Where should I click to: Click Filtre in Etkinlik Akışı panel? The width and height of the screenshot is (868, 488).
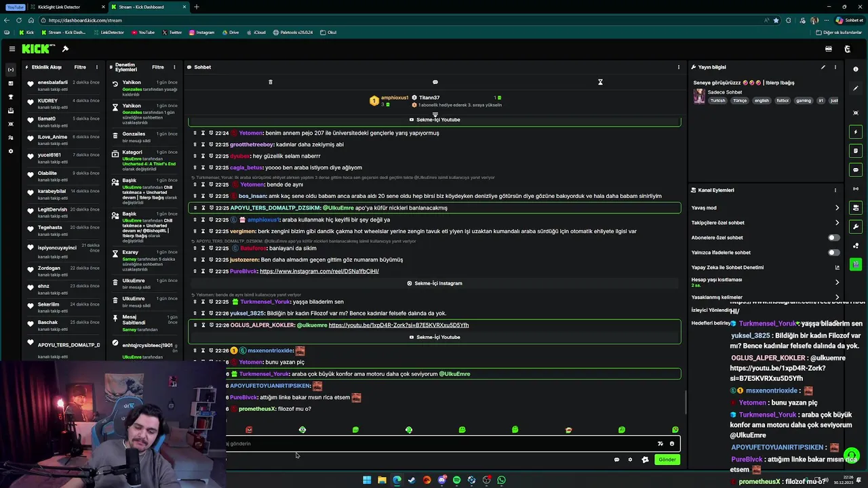[x=80, y=67]
